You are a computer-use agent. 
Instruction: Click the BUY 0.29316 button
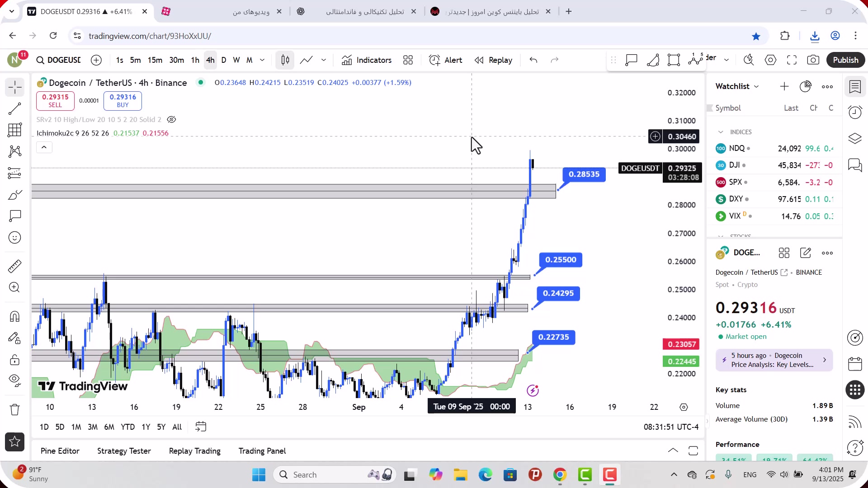[123, 101]
